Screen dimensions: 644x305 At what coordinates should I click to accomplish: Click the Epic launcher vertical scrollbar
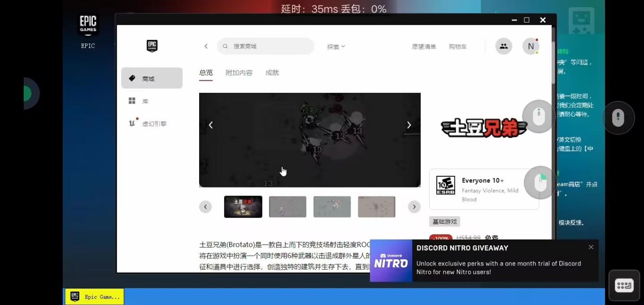553,63
